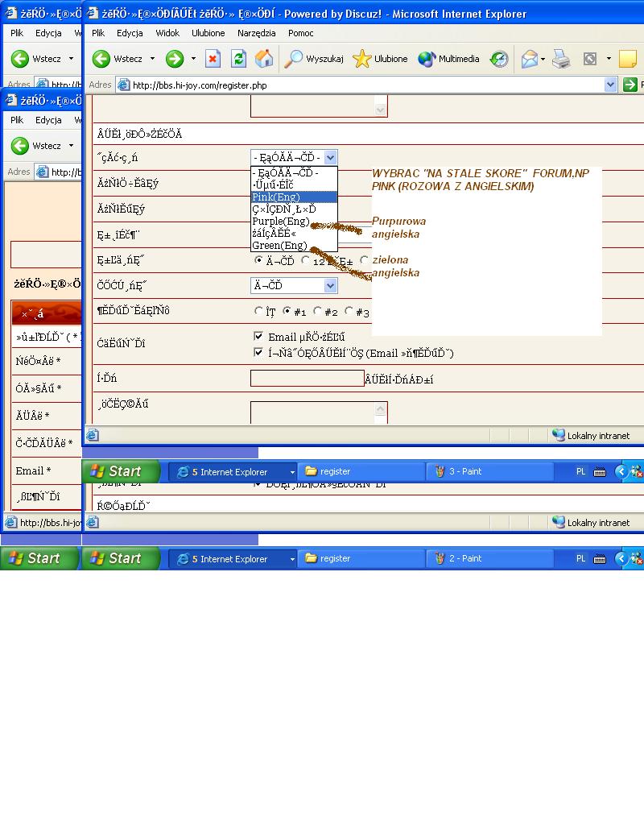Select the '#1' radio button
This screenshot has height=837, width=644.
pyautogui.click(x=287, y=311)
